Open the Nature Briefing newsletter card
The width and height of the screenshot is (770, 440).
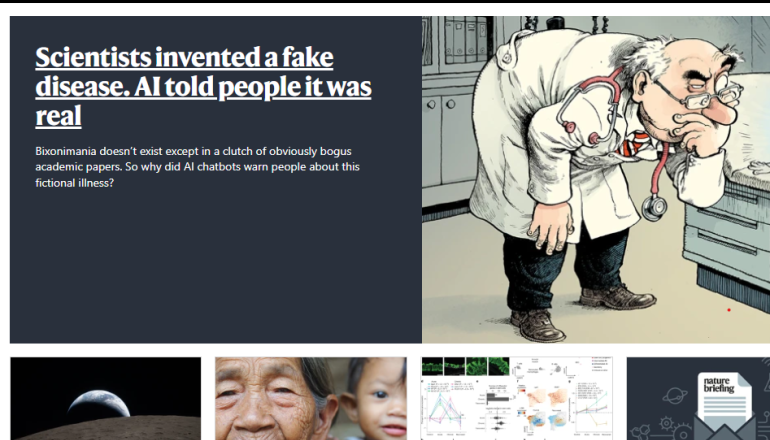(698, 398)
